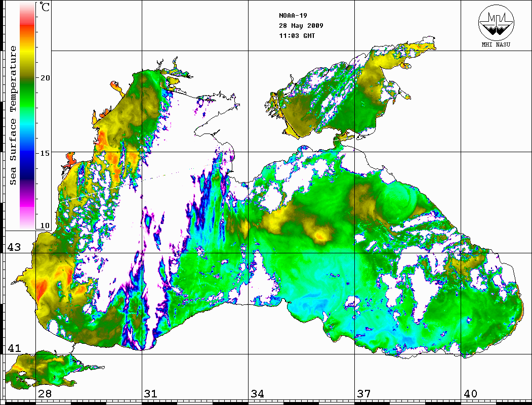Viewport: 532px width, 405px height.
Task: Click the longitude label 31
Action: 151,394
